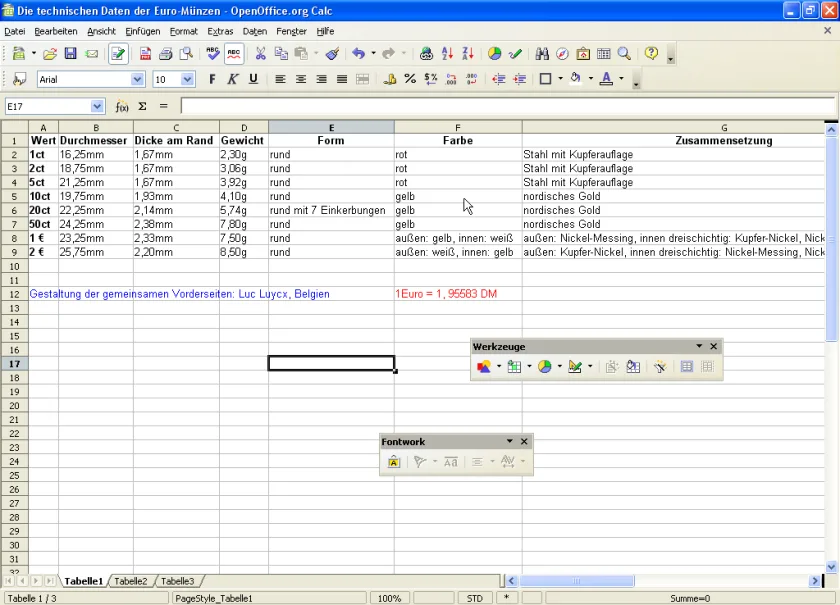Toggle italic formatting button K

(x=232, y=79)
